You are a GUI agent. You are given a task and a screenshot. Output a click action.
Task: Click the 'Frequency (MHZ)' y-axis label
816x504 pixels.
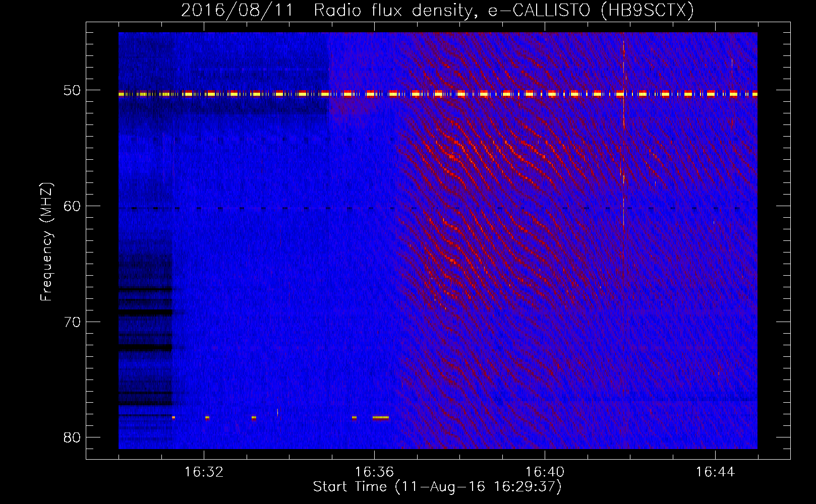click(x=46, y=242)
